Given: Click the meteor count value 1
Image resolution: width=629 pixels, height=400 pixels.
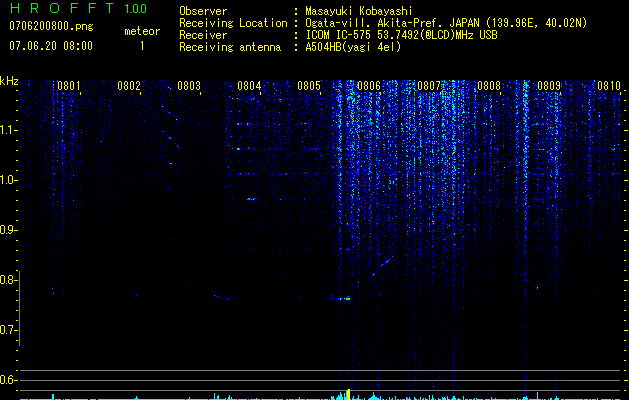Looking at the screenshot, I should click(x=142, y=46).
